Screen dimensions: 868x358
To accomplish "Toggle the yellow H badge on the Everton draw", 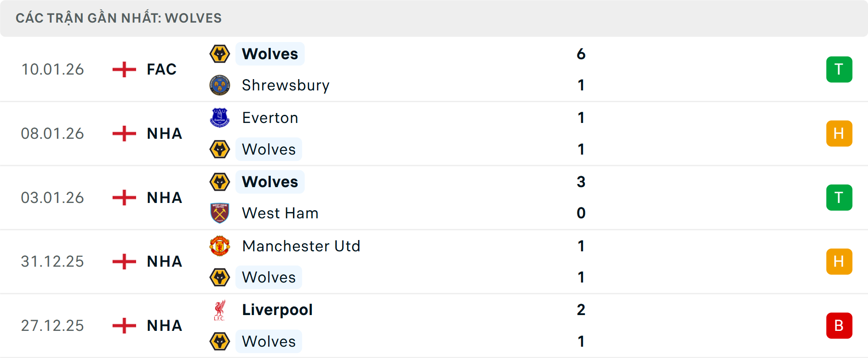I will [839, 133].
